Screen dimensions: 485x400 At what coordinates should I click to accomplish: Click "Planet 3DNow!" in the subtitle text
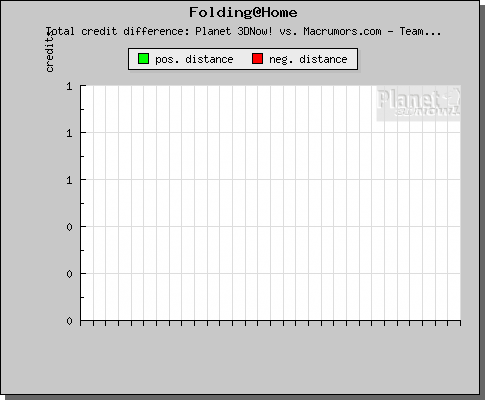[234, 31]
